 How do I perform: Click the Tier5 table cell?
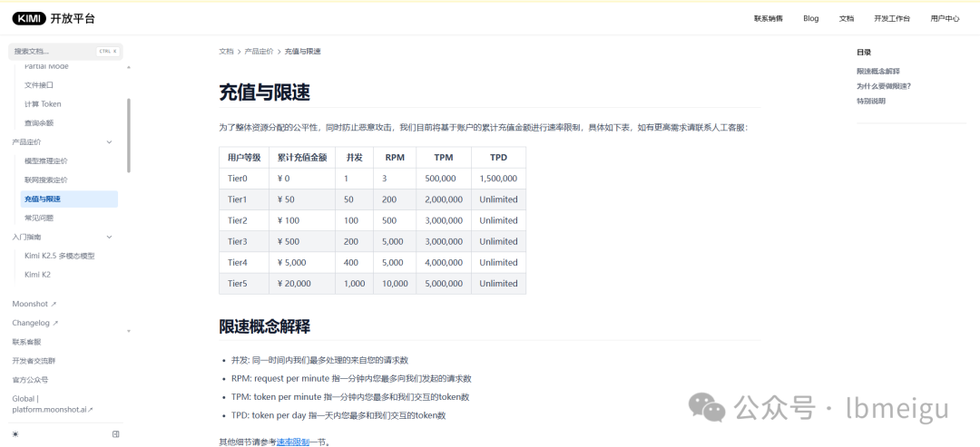point(244,284)
